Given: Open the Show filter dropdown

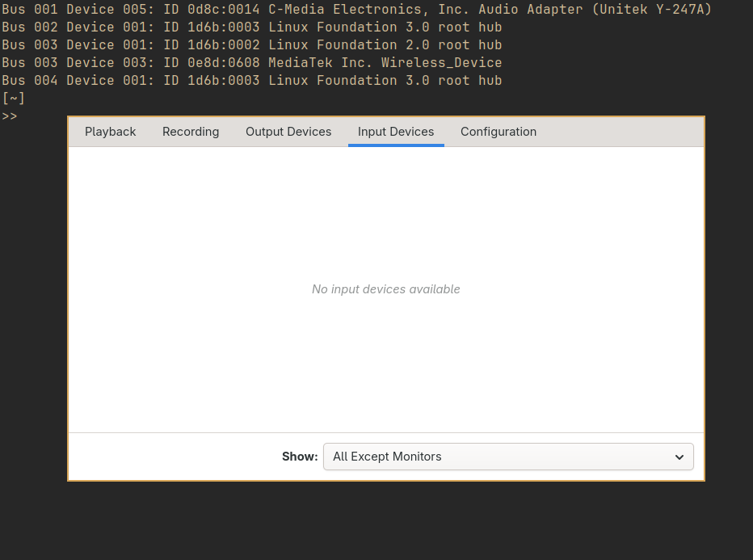Looking at the screenshot, I should click(508, 457).
